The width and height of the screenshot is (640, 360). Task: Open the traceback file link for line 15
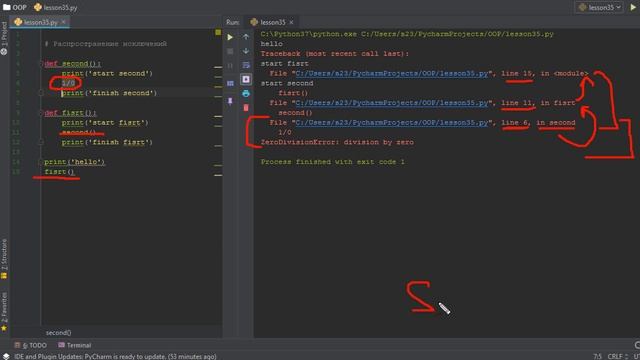[391, 73]
